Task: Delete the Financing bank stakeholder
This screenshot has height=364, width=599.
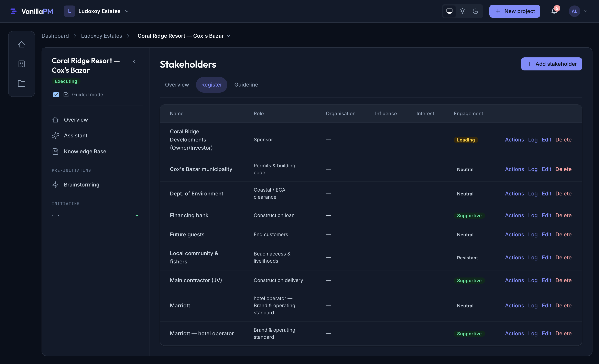Action: tap(564, 215)
